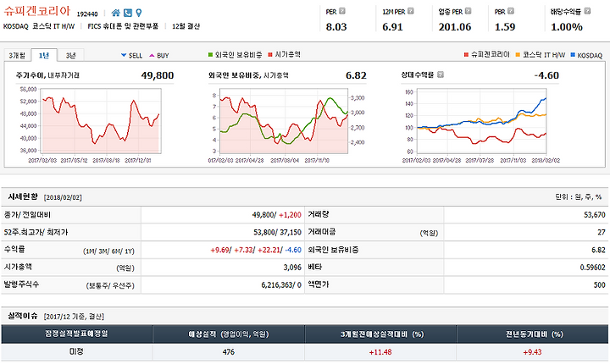Click the 1M return value +9.69
The image size is (610, 364).
tap(219, 250)
